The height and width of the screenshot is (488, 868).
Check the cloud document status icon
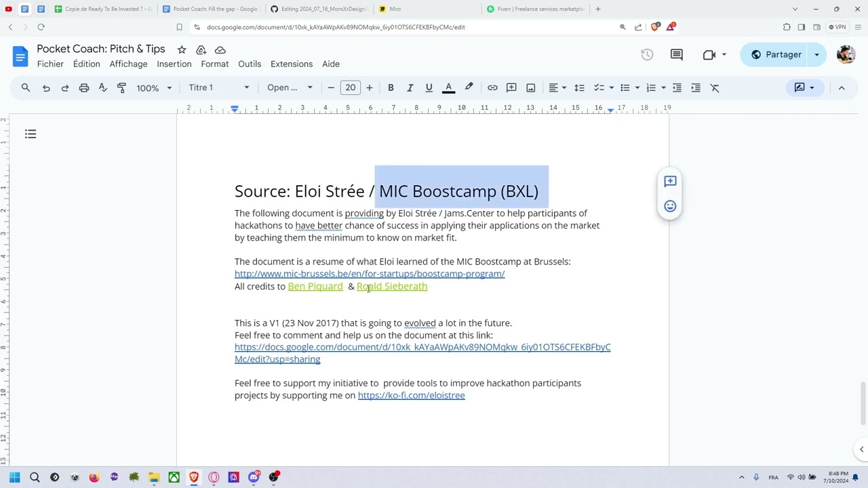click(220, 49)
